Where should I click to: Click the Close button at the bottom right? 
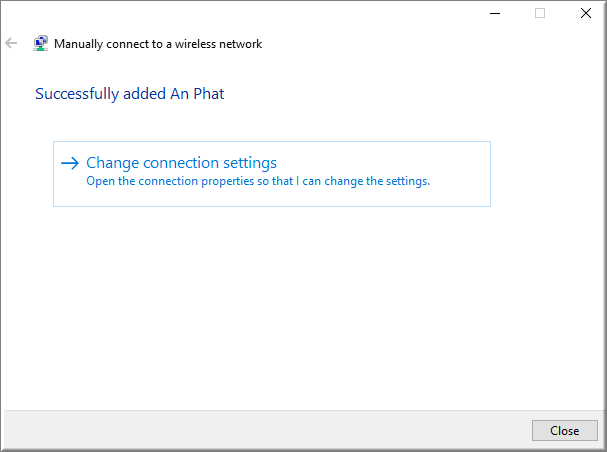[x=564, y=430]
